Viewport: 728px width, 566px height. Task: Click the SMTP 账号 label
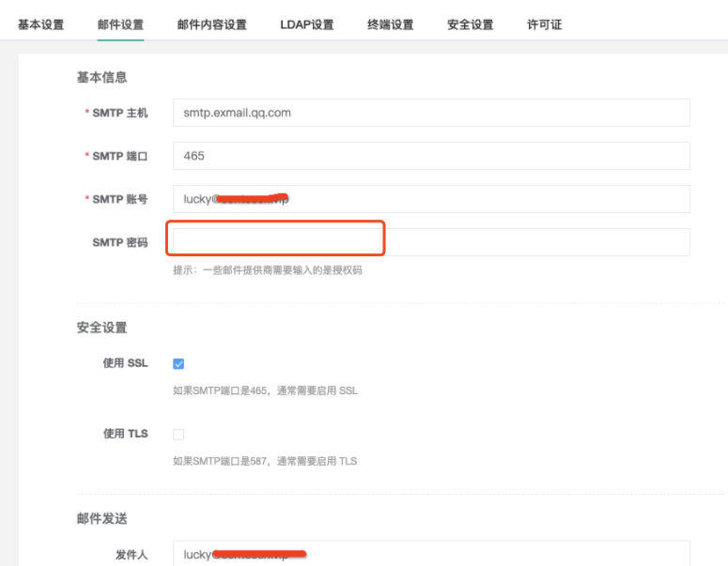click(120, 199)
